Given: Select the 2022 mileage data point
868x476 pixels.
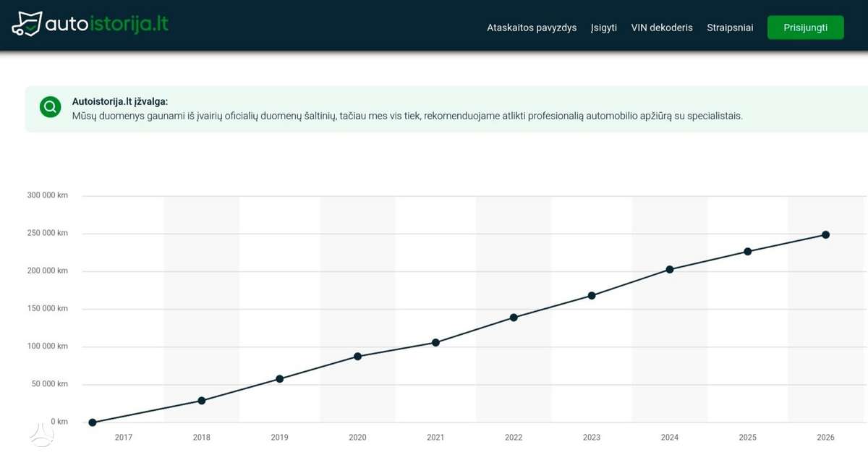Looking at the screenshot, I should [514, 318].
